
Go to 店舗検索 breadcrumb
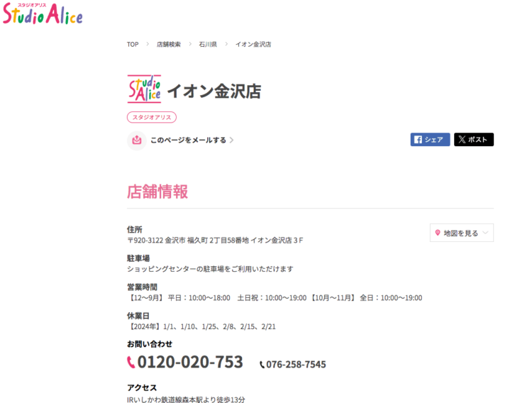[x=169, y=45]
